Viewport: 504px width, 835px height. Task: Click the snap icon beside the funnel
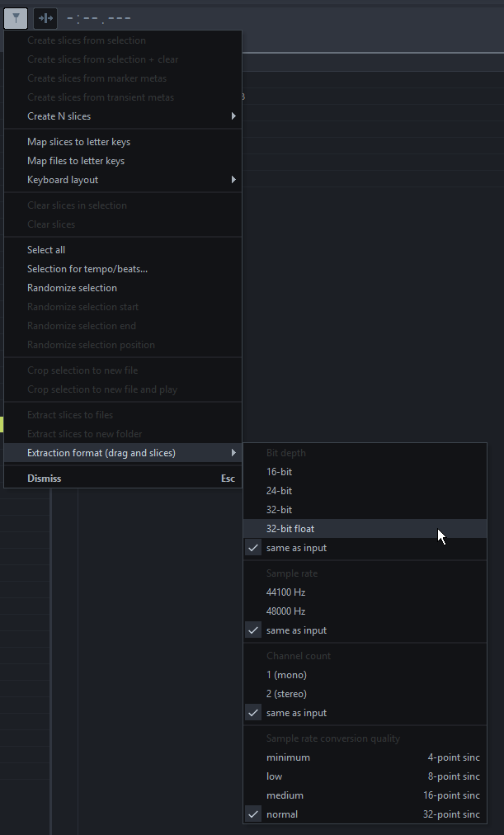(x=45, y=18)
